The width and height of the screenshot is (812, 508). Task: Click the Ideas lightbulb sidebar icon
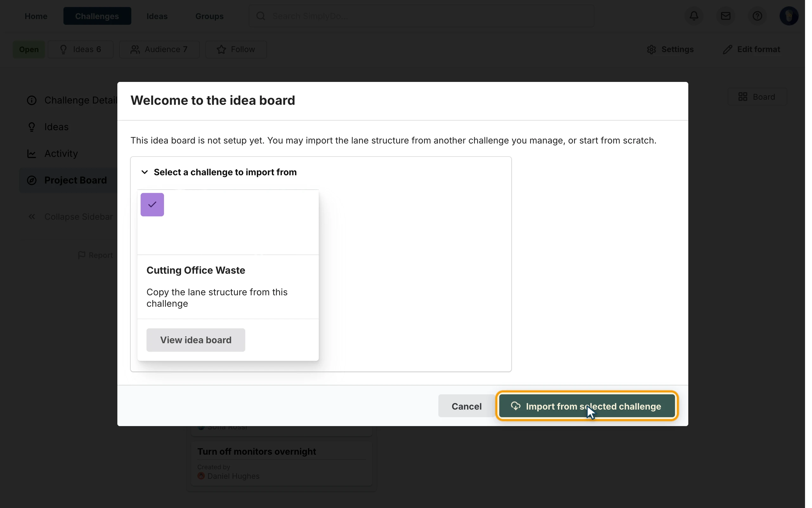[x=31, y=127]
